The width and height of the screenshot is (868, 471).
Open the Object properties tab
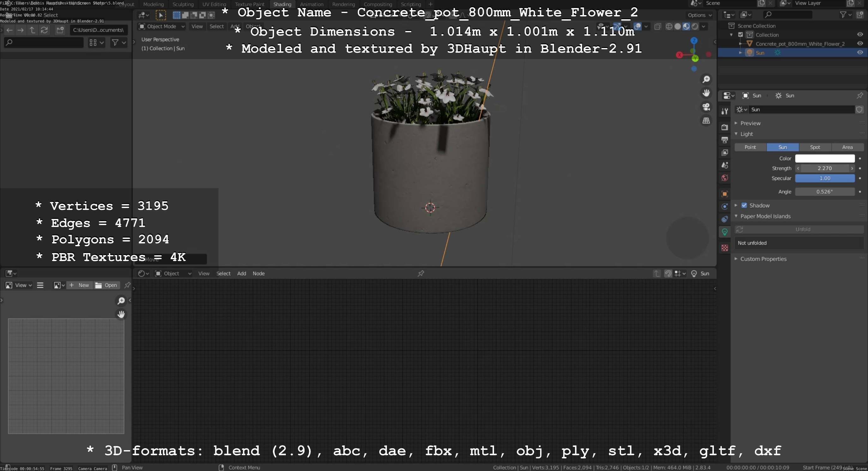(725, 194)
